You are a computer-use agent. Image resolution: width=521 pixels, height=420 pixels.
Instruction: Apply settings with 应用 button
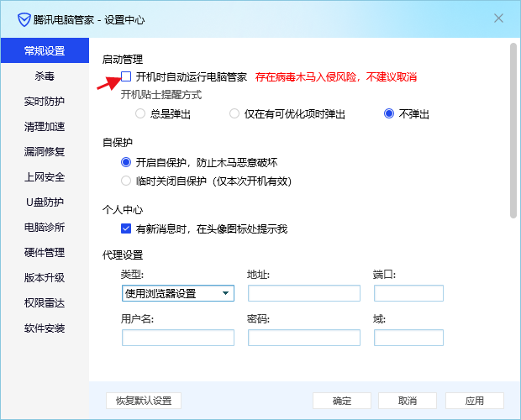tap(475, 401)
